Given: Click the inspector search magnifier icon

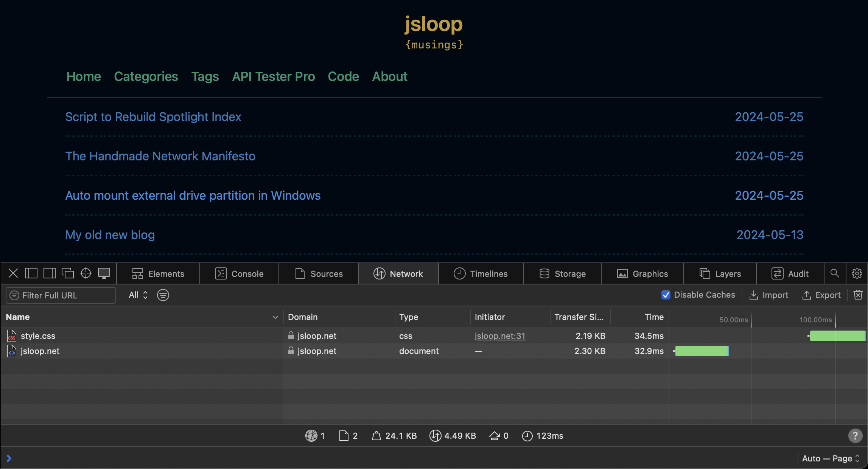Looking at the screenshot, I should [x=834, y=273].
